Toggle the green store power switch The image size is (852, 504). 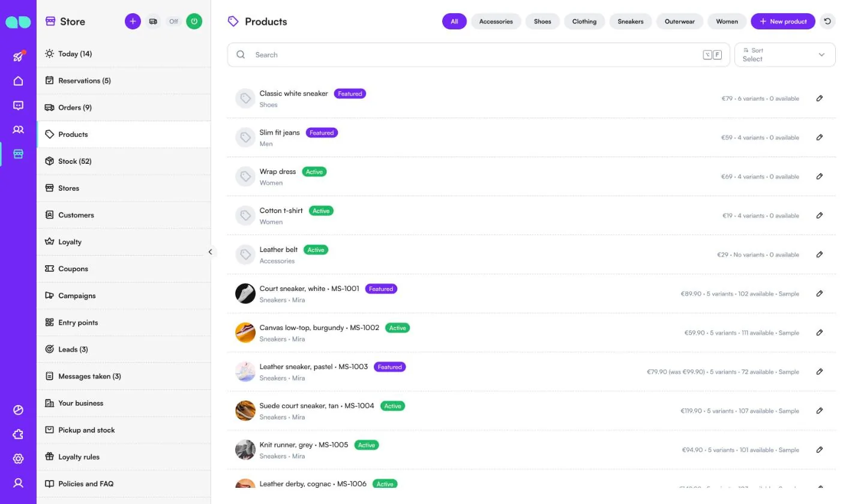(194, 22)
